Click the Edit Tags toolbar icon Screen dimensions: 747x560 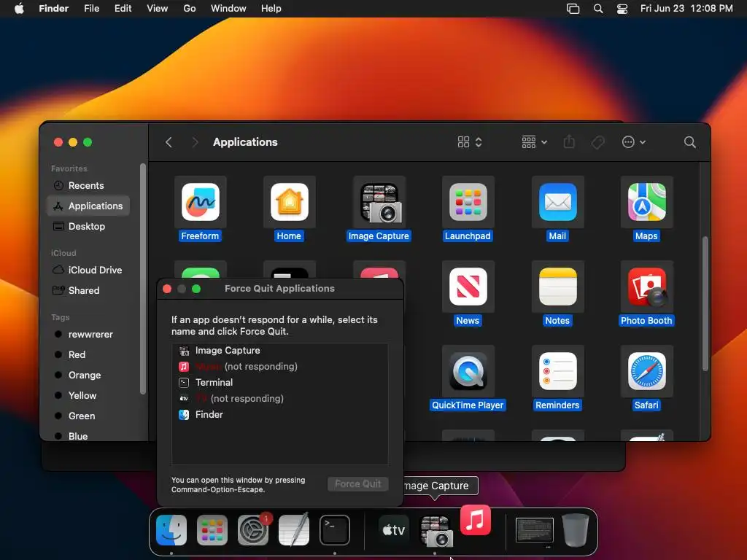coord(597,142)
